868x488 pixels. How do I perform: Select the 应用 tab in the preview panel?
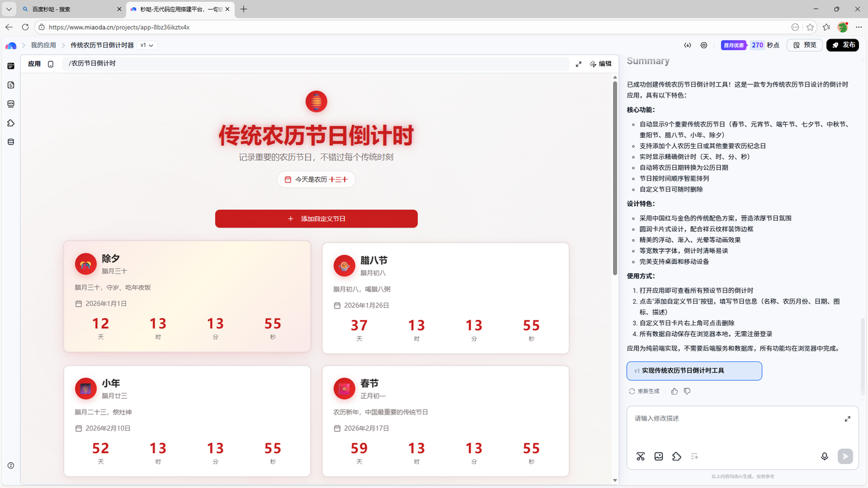pos(34,63)
